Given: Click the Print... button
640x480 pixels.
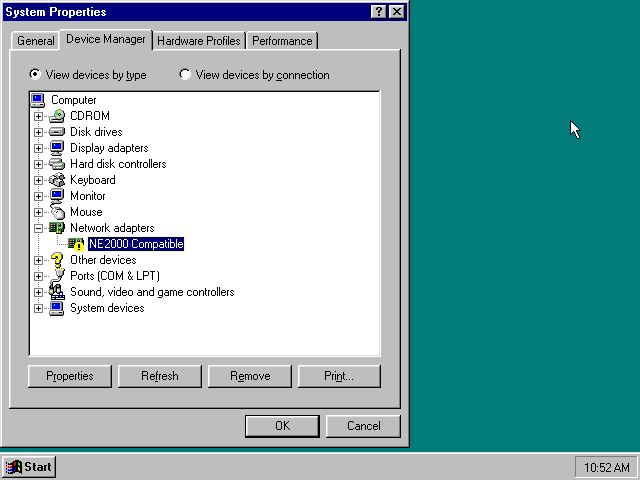Looking at the screenshot, I should [339, 376].
